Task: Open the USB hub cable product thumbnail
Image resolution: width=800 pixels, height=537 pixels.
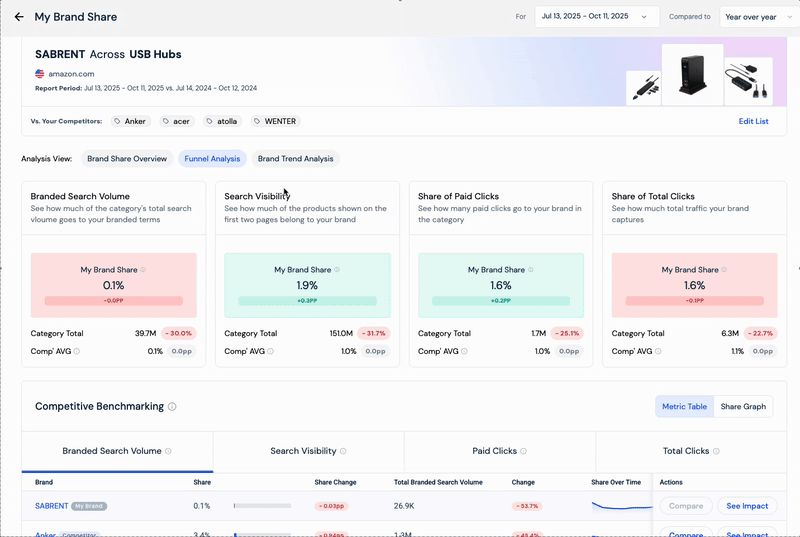Action: tap(643, 88)
